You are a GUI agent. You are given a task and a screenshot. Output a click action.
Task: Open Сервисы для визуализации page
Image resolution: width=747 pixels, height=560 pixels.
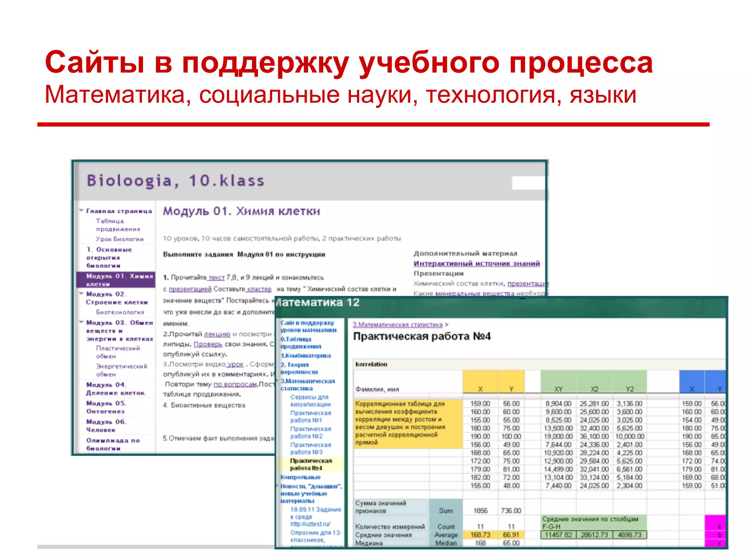[x=310, y=401]
